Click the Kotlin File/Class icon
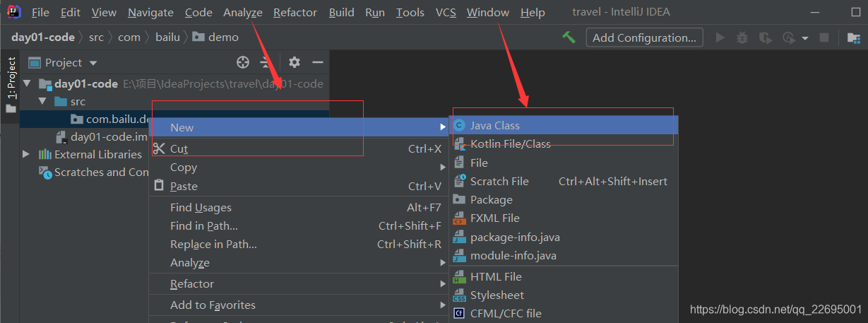Image resolution: width=868 pixels, height=323 pixels. pyautogui.click(x=459, y=143)
